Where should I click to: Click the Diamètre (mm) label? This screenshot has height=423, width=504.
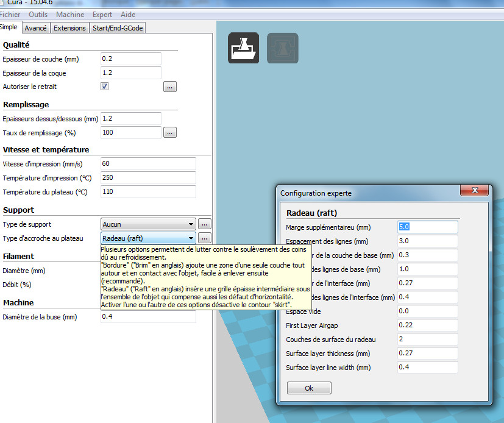pyautogui.click(x=24, y=271)
